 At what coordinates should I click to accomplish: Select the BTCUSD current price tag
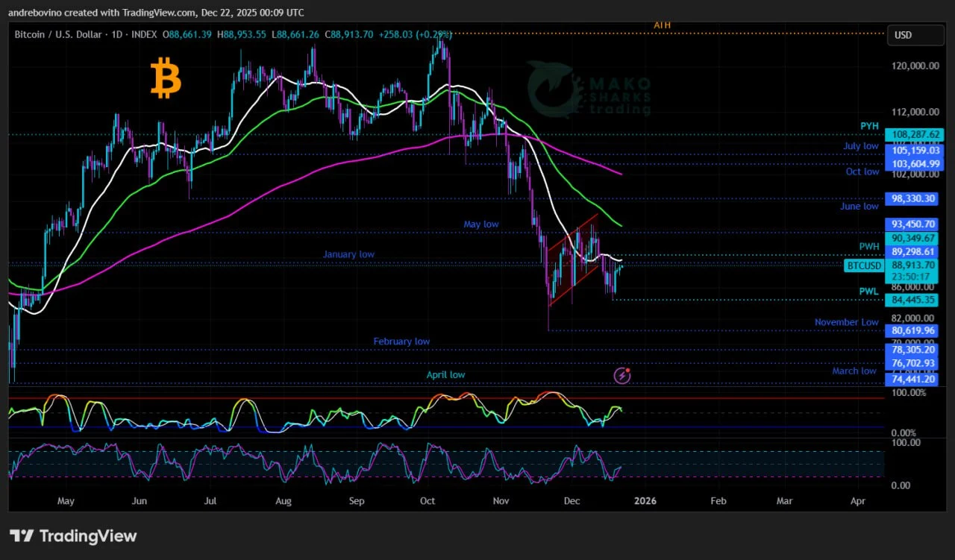(864, 265)
